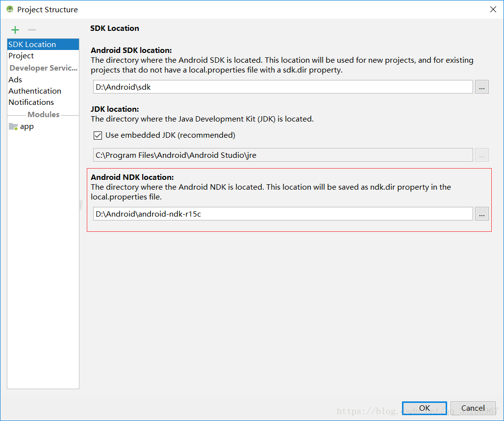
Task: Open browse button for Android SDK location
Action: tap(481, 87)
